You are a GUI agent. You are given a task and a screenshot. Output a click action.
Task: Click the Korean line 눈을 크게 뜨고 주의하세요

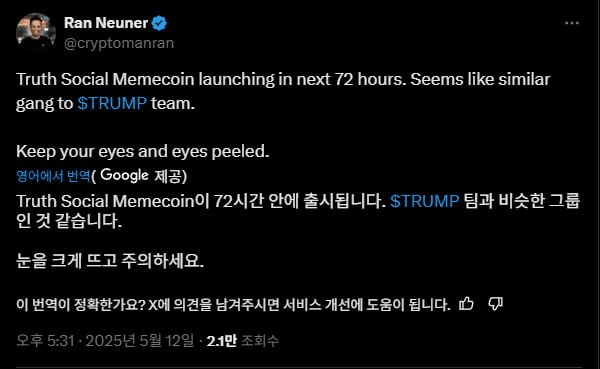[110, 261]
